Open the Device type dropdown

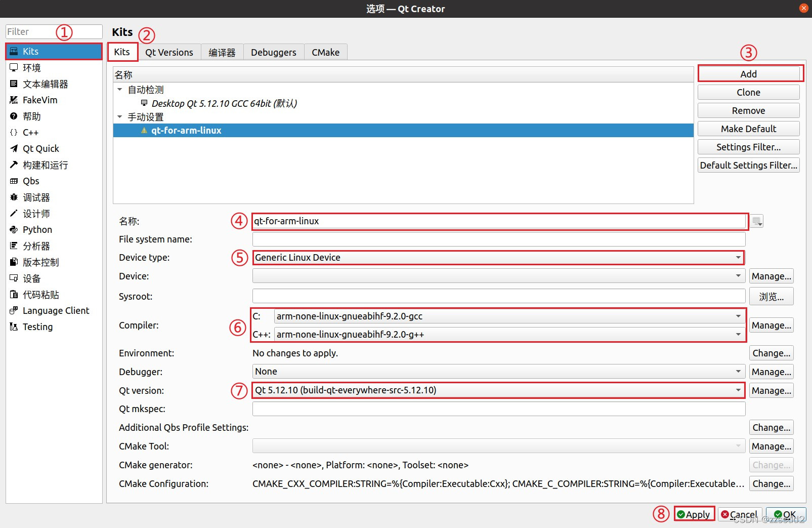498,258
